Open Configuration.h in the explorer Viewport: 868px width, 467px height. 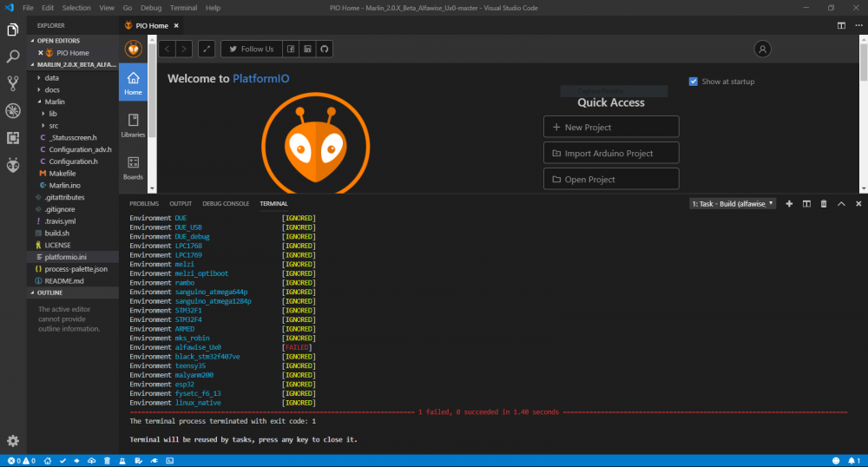[x=73, y=161]
